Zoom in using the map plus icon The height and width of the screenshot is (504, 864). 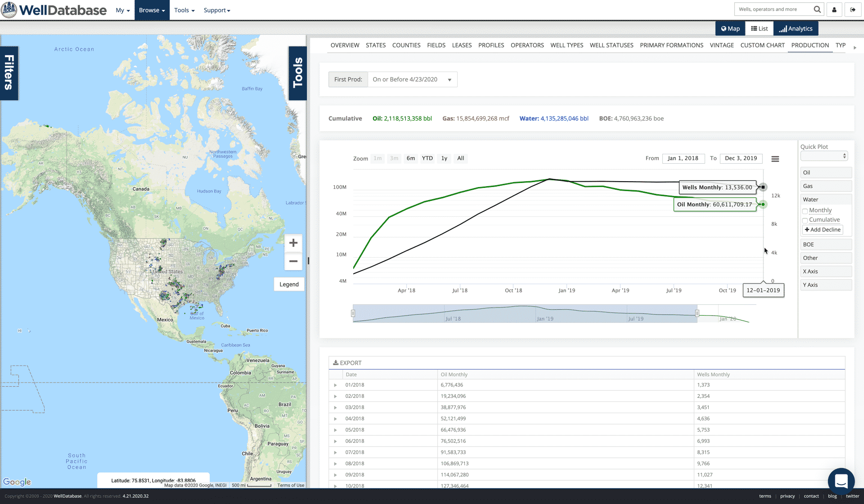pyautogui.click(x=293, y=243)
